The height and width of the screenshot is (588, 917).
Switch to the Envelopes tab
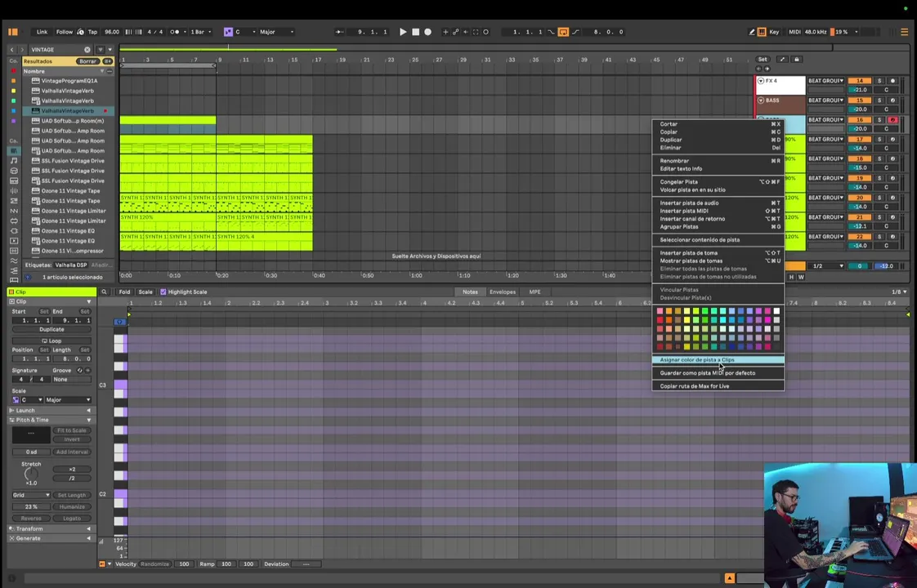tap(503, 292)
